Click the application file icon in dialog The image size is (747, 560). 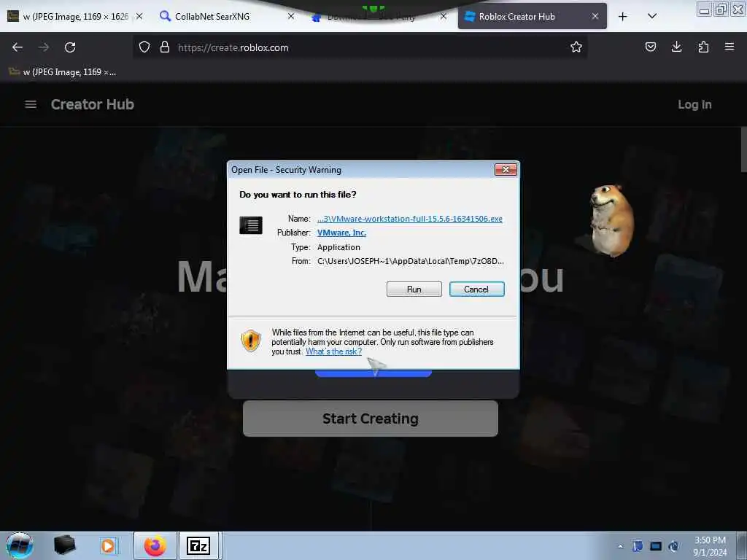click(x=251, y=225)
